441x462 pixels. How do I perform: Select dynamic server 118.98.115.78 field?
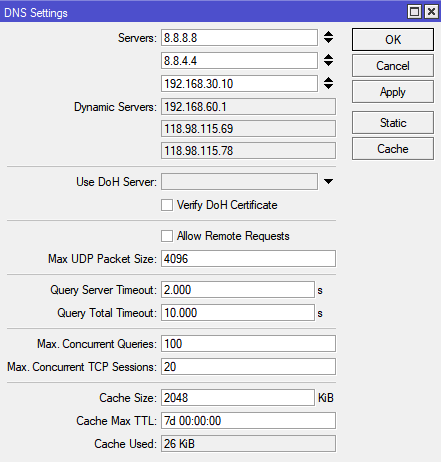pyautogui.click(x=248, y=151)
